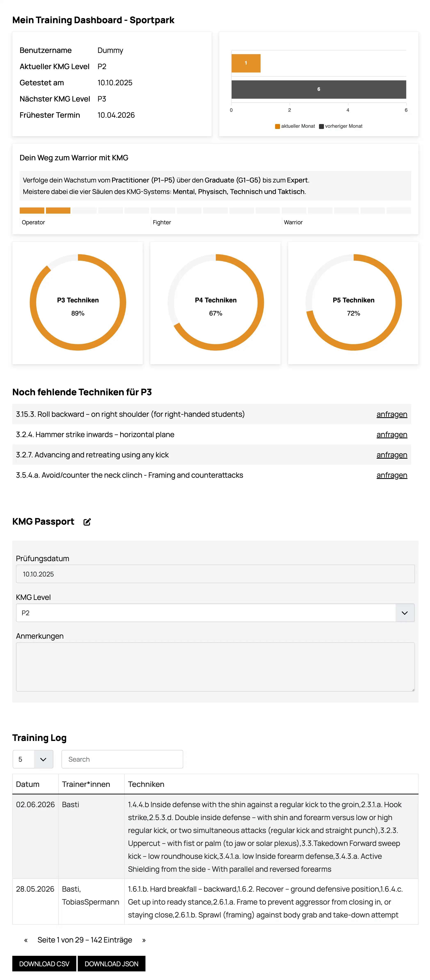Click the Search field in Training Log
The width and height of the screenshot is (430, 980).
122,759
